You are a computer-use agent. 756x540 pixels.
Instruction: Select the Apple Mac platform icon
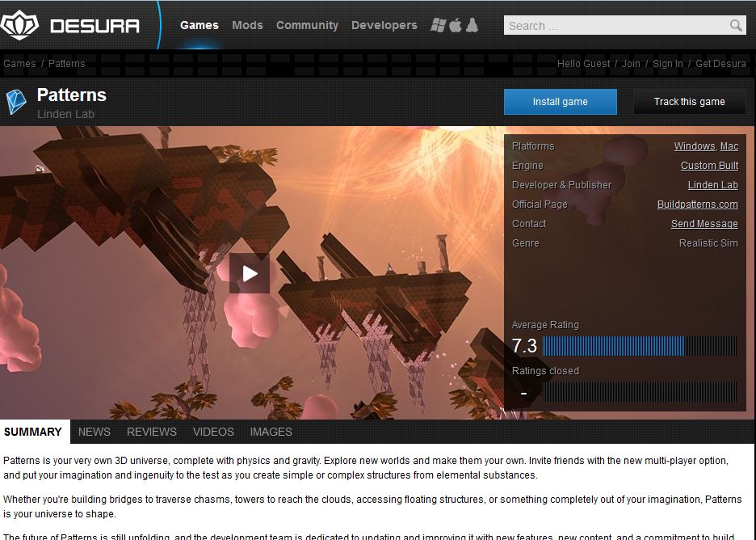point(456,25)
